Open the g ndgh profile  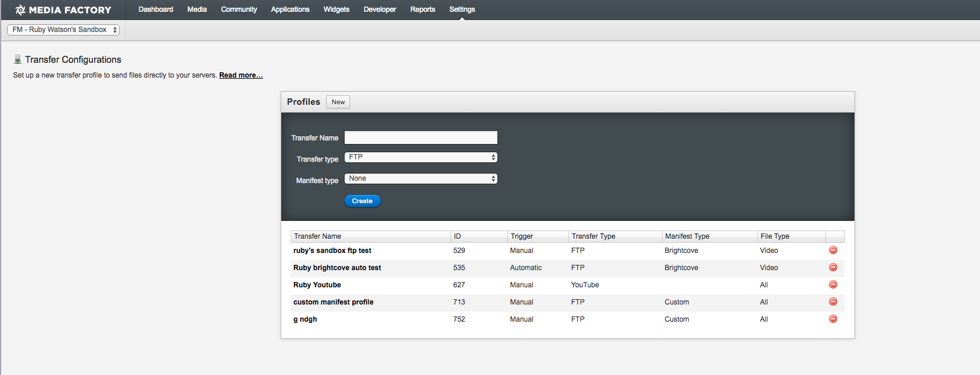point(305,319)
